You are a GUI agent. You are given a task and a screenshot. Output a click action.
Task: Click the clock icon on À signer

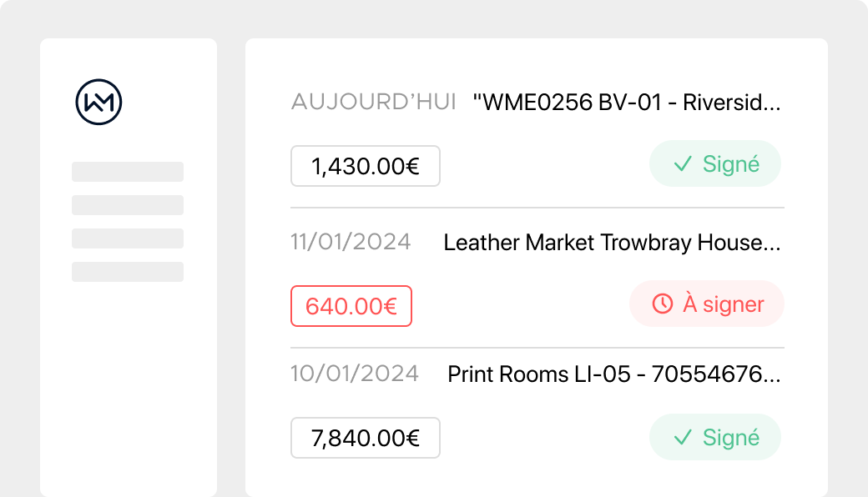(662, 304)
